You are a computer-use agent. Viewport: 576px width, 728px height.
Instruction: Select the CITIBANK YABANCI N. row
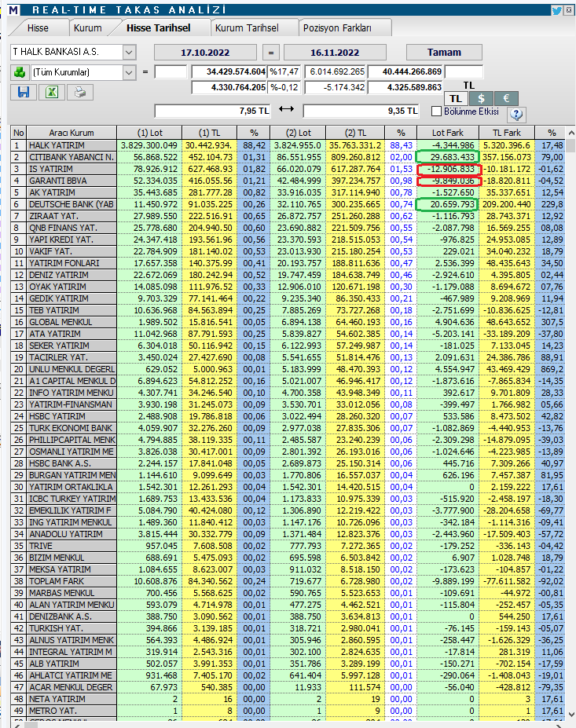[x=288, y=157]
